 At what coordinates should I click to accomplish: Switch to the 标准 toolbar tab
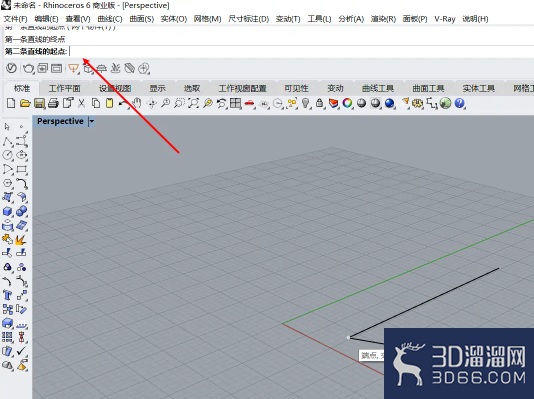coord(22,89)
